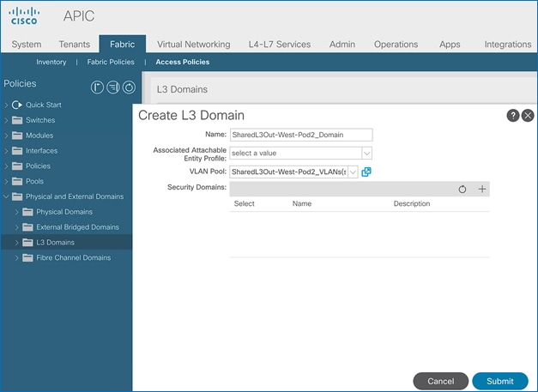Select Fibre Channel Domains item
The width and height of the screenshot is (538, 392).
click(74, 257)
